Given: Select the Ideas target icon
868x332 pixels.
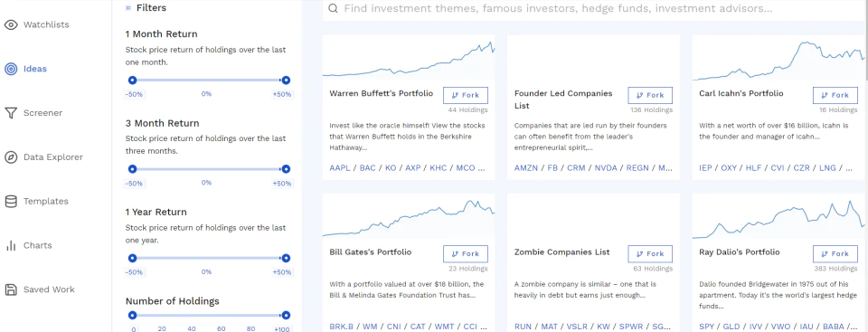Looking at the screenshot, I should click(x=11, y=69).
